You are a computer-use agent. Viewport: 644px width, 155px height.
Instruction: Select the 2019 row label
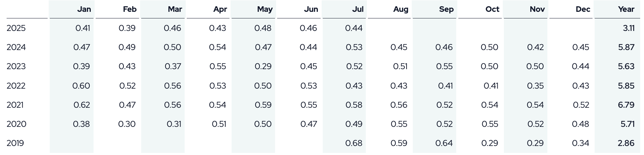tap(15, 143)
